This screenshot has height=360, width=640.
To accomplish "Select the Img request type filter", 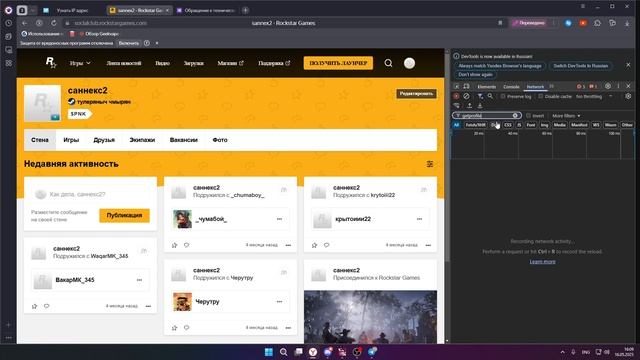I will (544, 125).
